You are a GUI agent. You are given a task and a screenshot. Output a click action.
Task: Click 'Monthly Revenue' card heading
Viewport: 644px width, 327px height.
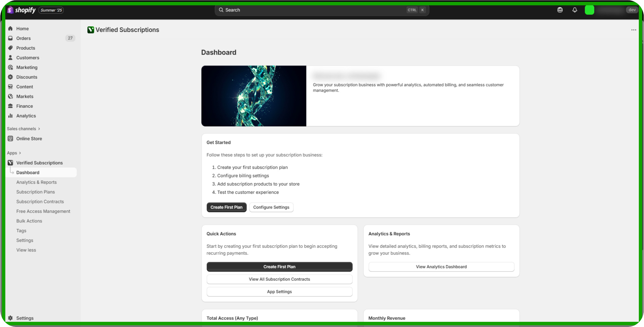click(387, 318)
